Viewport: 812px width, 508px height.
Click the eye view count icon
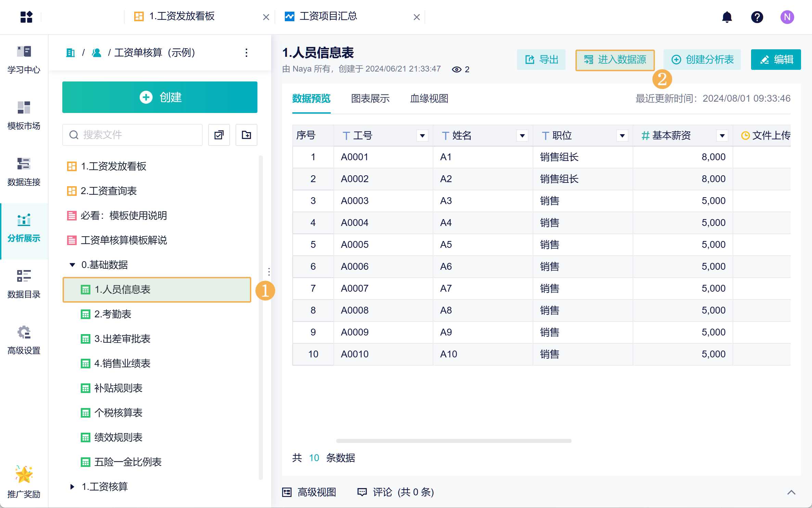click(456, 69)
